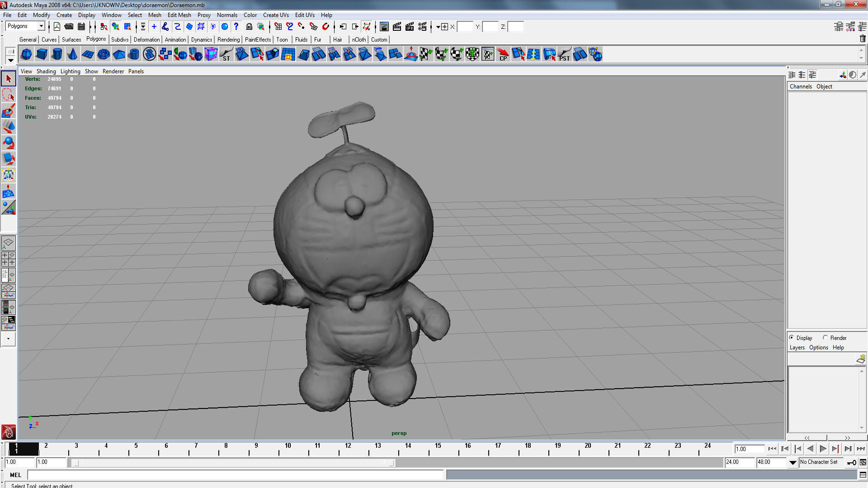Create a polygon sphere from the shelf
The image size is (868, 488).
(26, 54)
